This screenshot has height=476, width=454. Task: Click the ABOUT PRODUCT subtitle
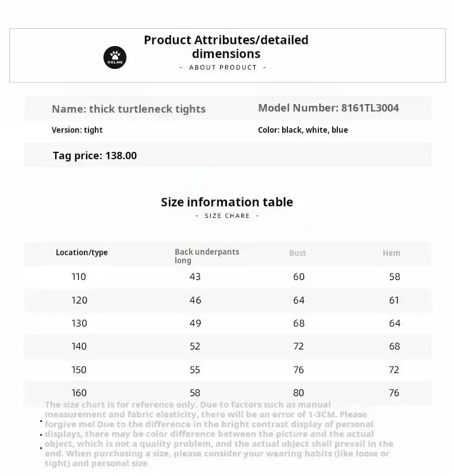pyautogui.click(x=223, y=67)
